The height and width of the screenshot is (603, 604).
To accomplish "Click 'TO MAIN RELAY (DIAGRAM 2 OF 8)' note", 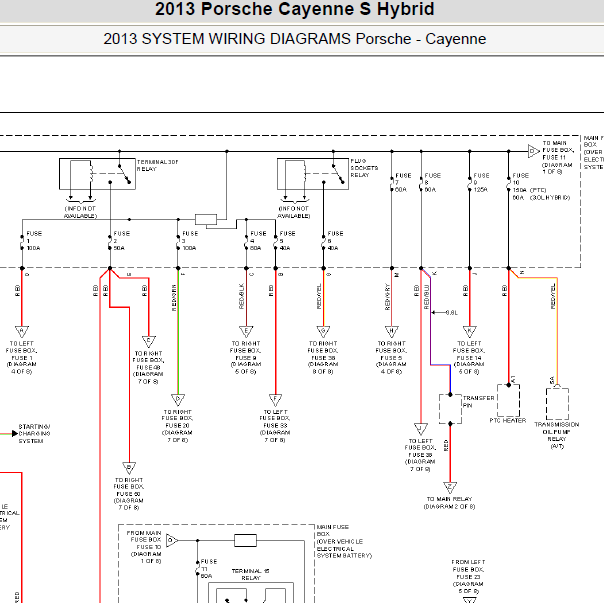I will 449,502.
